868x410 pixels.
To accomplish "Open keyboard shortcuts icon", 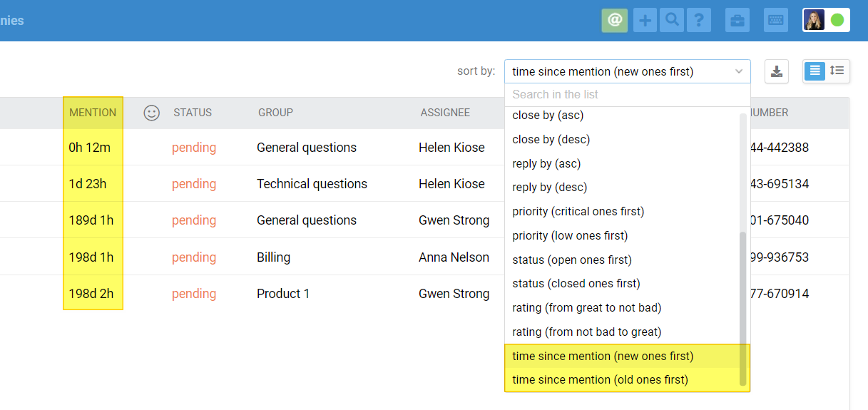I will 776,21.
